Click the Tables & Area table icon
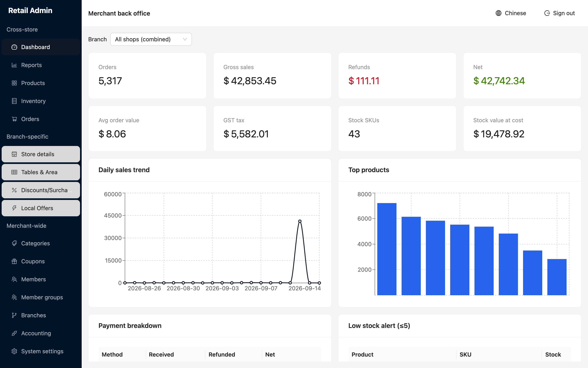This screenshot has width=588, height=368. [14, 172]
